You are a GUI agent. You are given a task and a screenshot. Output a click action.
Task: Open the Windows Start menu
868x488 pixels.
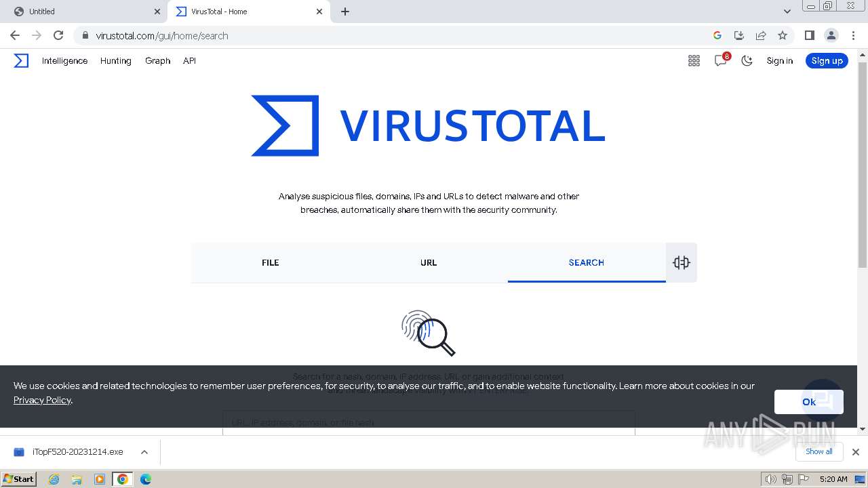coord(18,479)
